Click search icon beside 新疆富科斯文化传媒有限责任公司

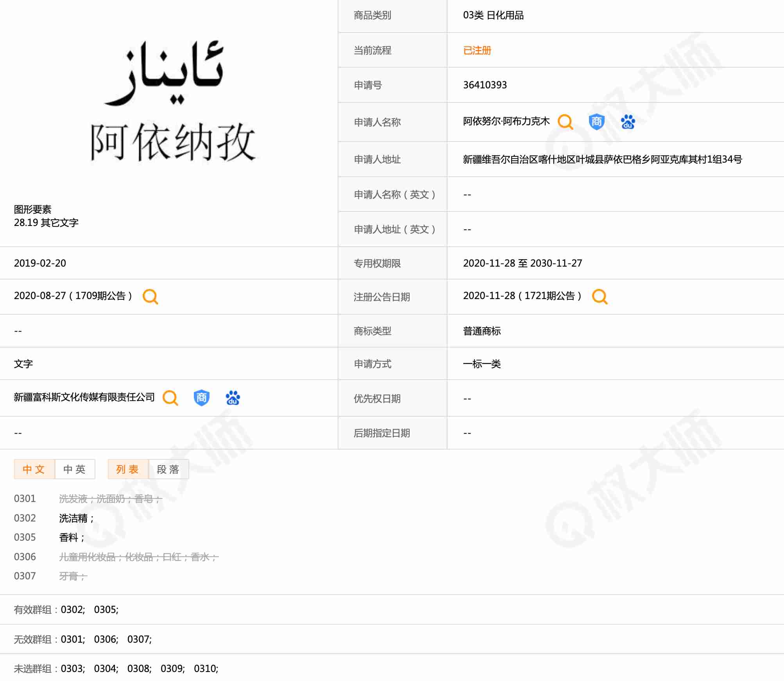pyautogui.click(x=170, y=398)
